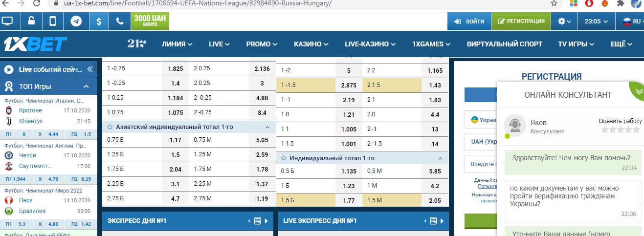Open calendar icon in ЭКСПРЕСС ДНЯ №1
The height and width of the screenshot is (236, 644).
[x=258, y=221]
